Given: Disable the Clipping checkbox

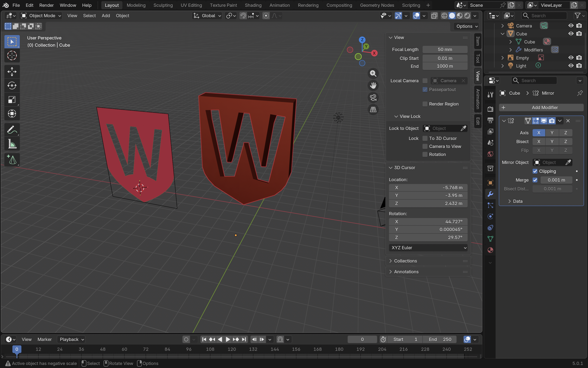Looking at the screenshot, I should (x=535, y=171).
